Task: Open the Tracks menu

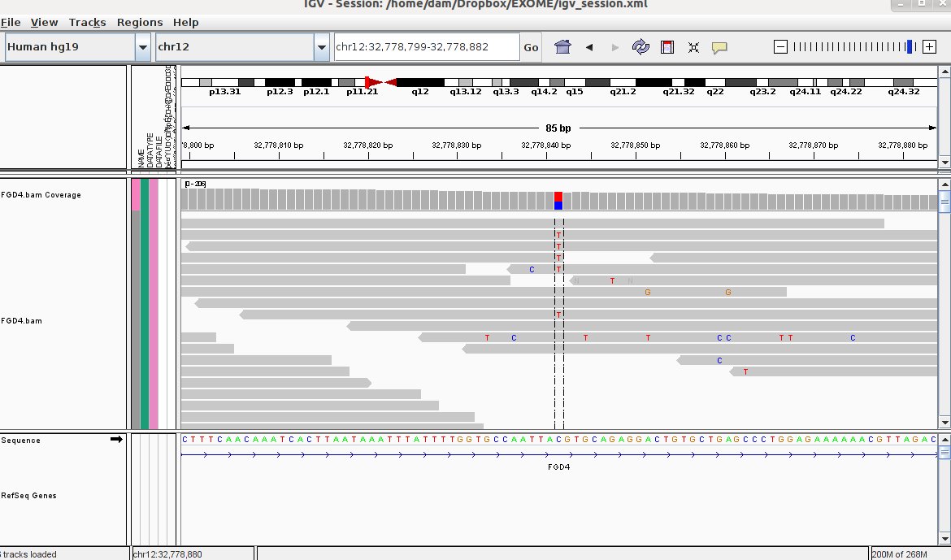Action: point(86,22)
